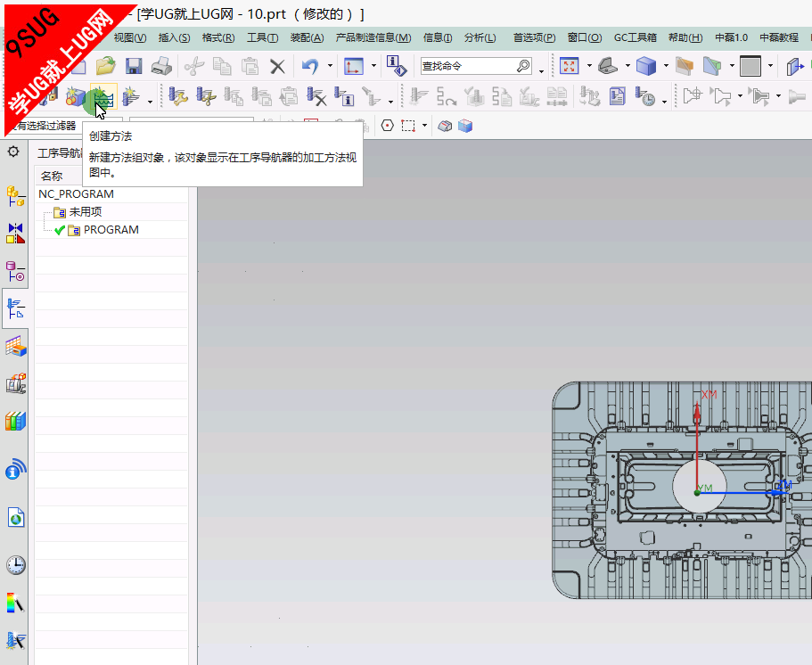Open the 插入(S) menu
The image size is (812, 665).
(x=174, y=37)
